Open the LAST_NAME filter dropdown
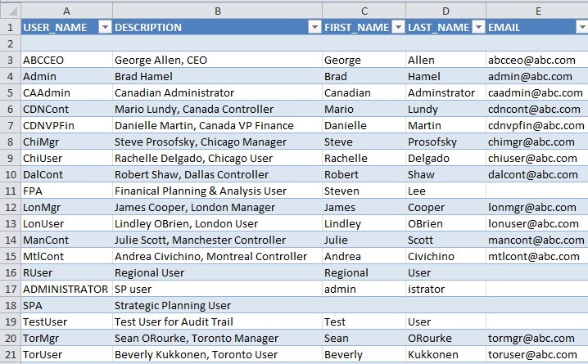Screen dimensions: 588x364 click(x=477, y=27)
